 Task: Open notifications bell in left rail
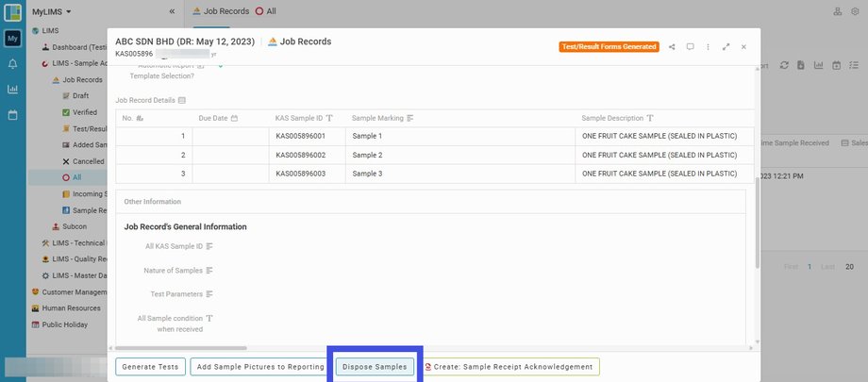pos(12,64)
